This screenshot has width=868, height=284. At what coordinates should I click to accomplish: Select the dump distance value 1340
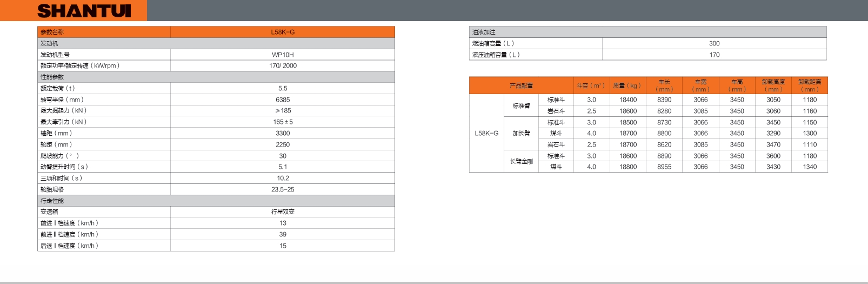(810, 167)
